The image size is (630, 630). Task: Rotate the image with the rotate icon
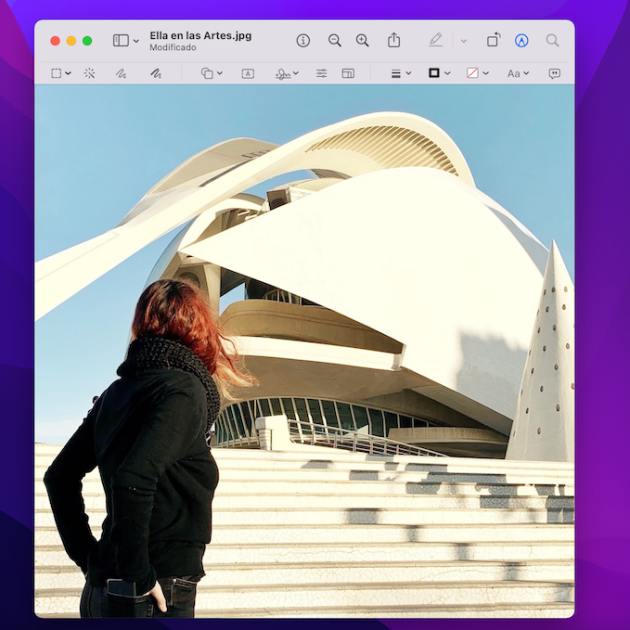pos(493,40)
